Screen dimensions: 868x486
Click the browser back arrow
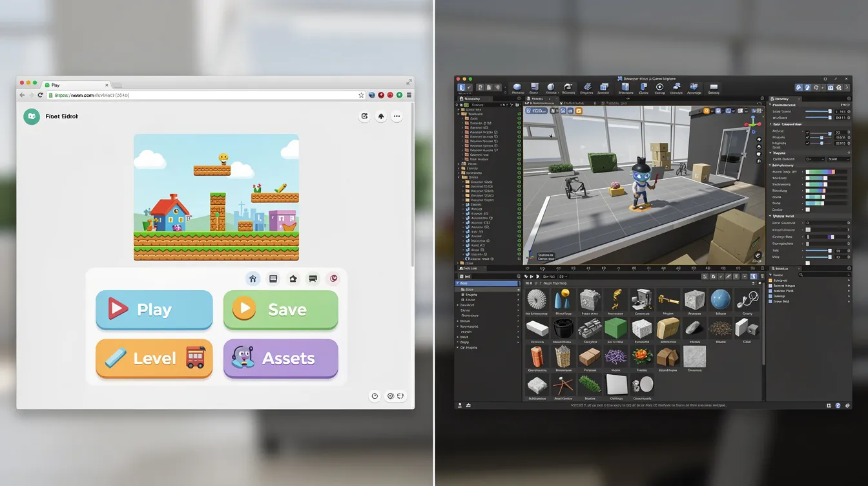[x=22, y=95]
